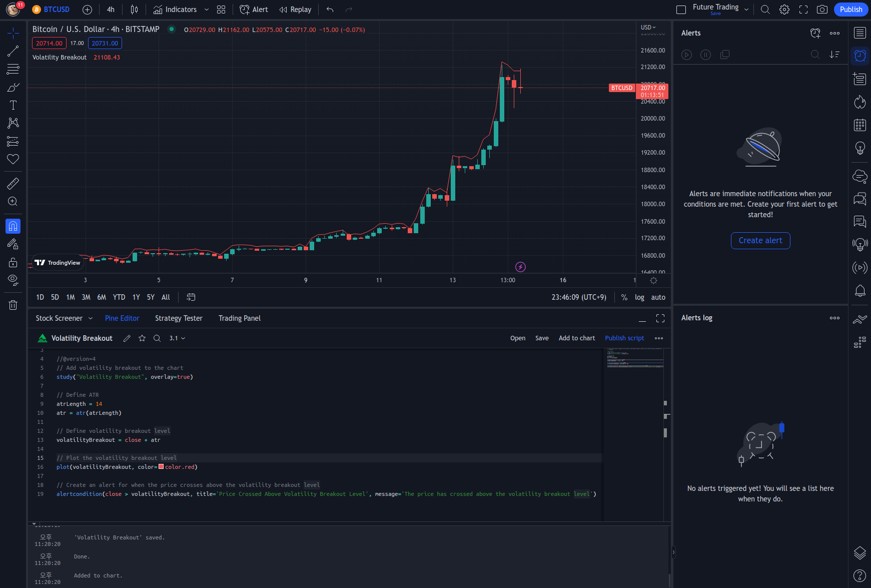Toggle hide all drawings eye icon
871x588 pixels.
click(x=13, y=280)
